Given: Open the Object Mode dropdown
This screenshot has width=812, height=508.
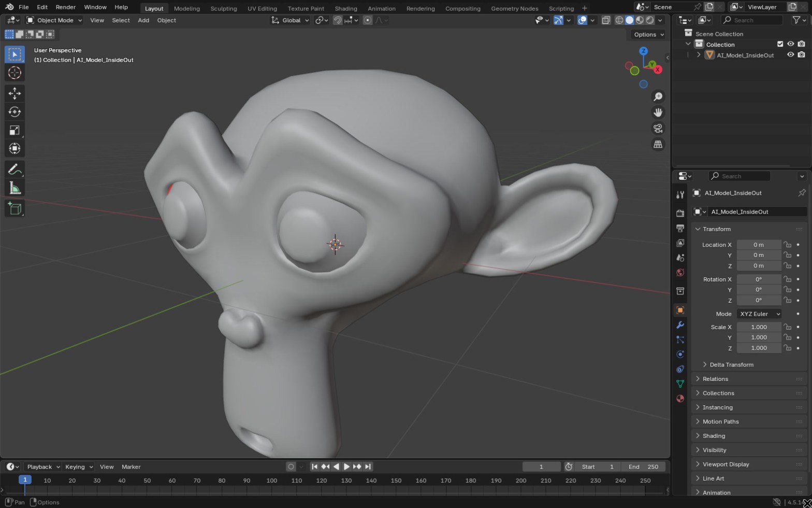Looking at the screenshot, I should 54,20.
